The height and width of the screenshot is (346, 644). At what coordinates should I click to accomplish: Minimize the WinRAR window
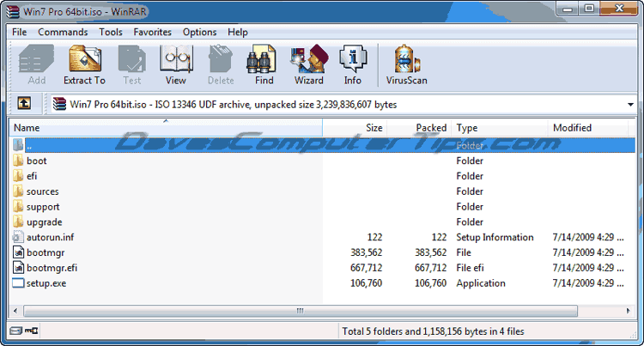point(568,9)
